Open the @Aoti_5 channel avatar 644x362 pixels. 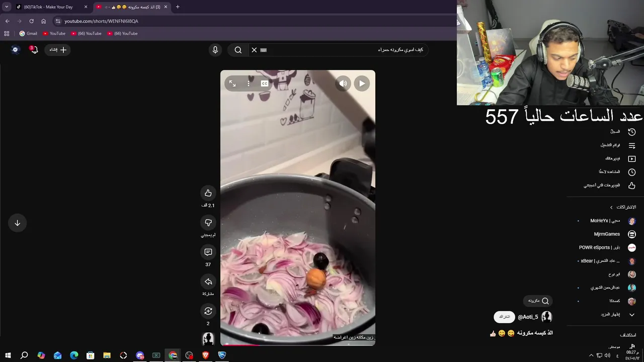[x=547, y=317]
